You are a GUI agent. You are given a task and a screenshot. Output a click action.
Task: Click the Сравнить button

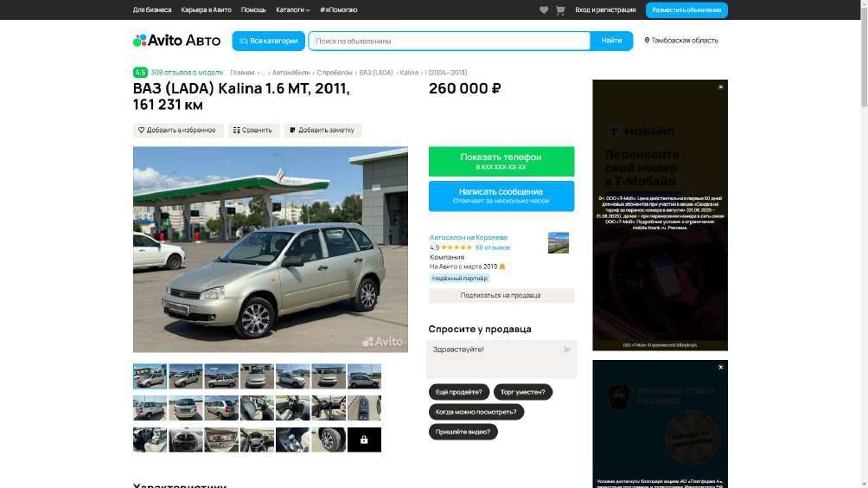tap(252, 130)
